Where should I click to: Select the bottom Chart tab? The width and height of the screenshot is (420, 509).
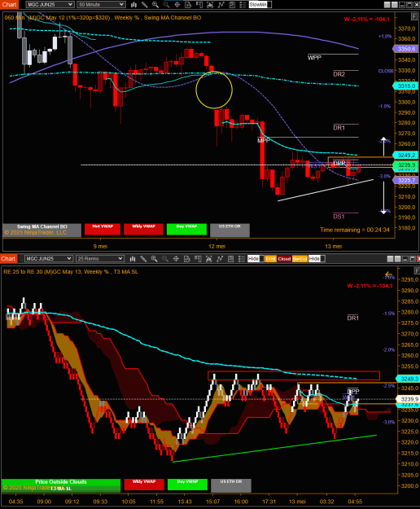[8, 259]
